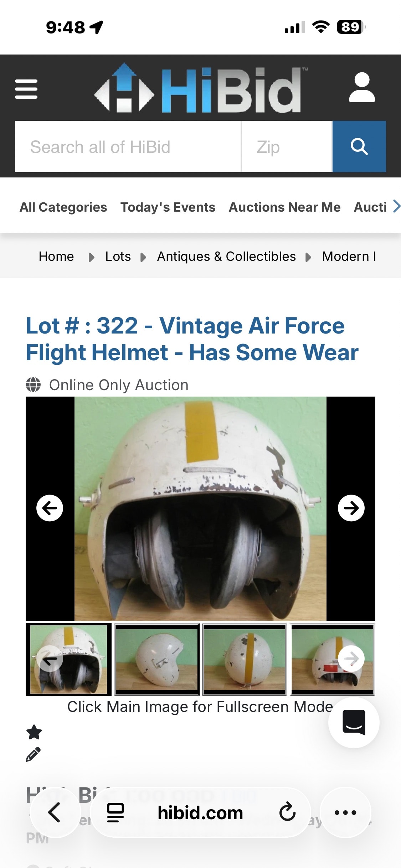Open the user account icon
The height and width of the screenshot is (868, 401).
tap(361, 88)
